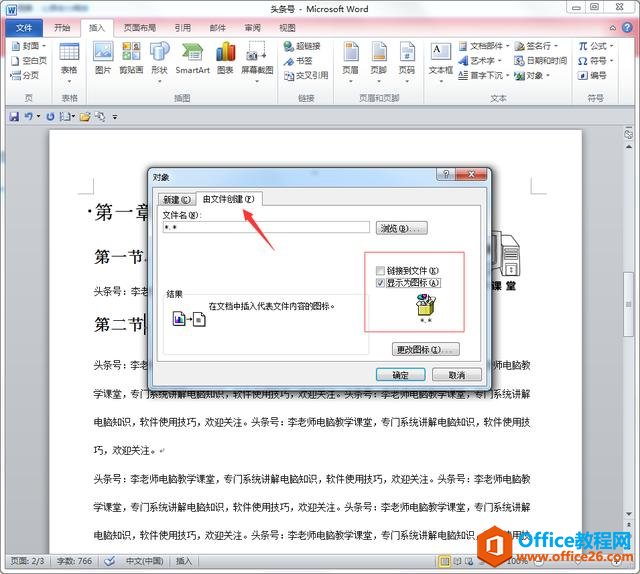
Task: Open the Table (表格) insert tool
Action: click(69, 62)
